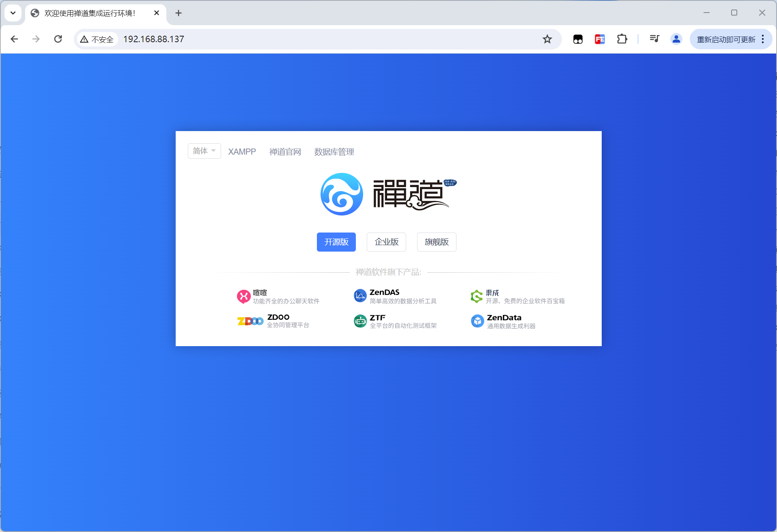The width and height of the screenshot is (777, 532).
Task: Click the green 渠成 icon
Action: point(476,296)
